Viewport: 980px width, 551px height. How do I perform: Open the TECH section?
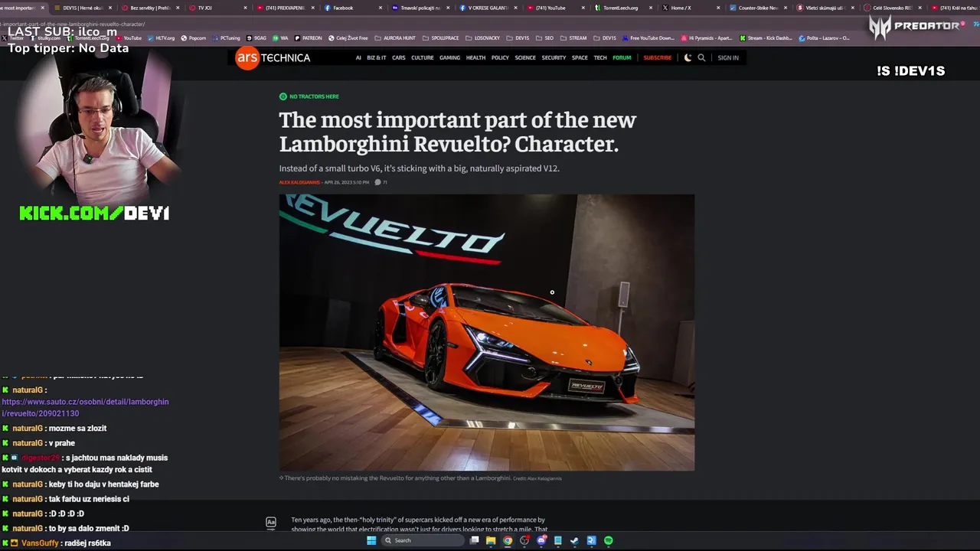(x=600, y=57)
